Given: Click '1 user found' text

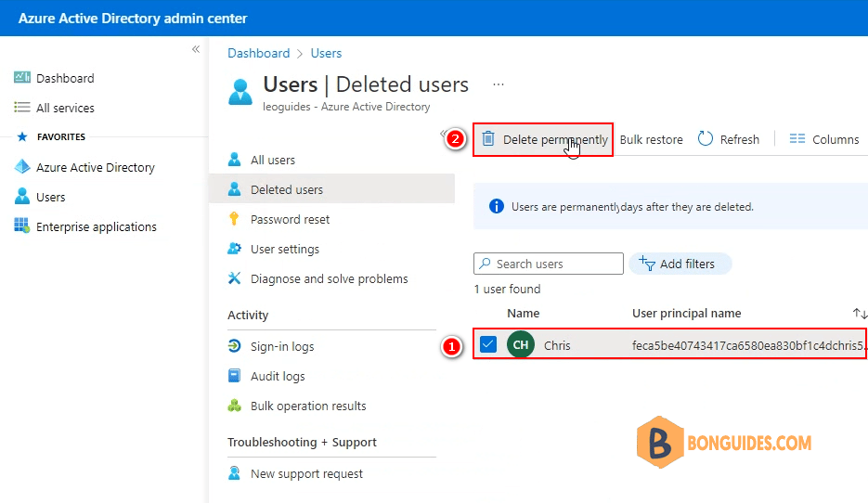Looking at the screenshot, I should click(507, 289).
